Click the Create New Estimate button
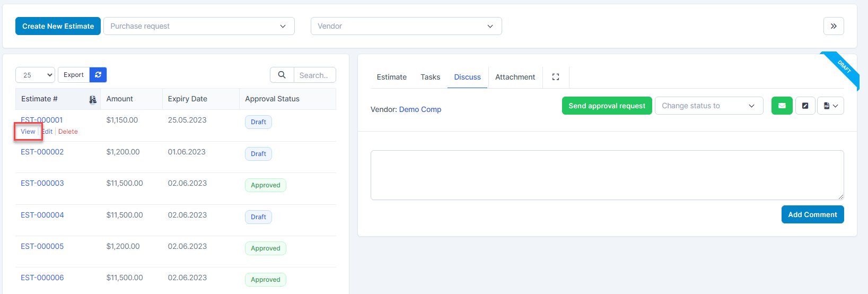Image resolution: width=868 pixels, height=294 pixels. coord(58,26)
